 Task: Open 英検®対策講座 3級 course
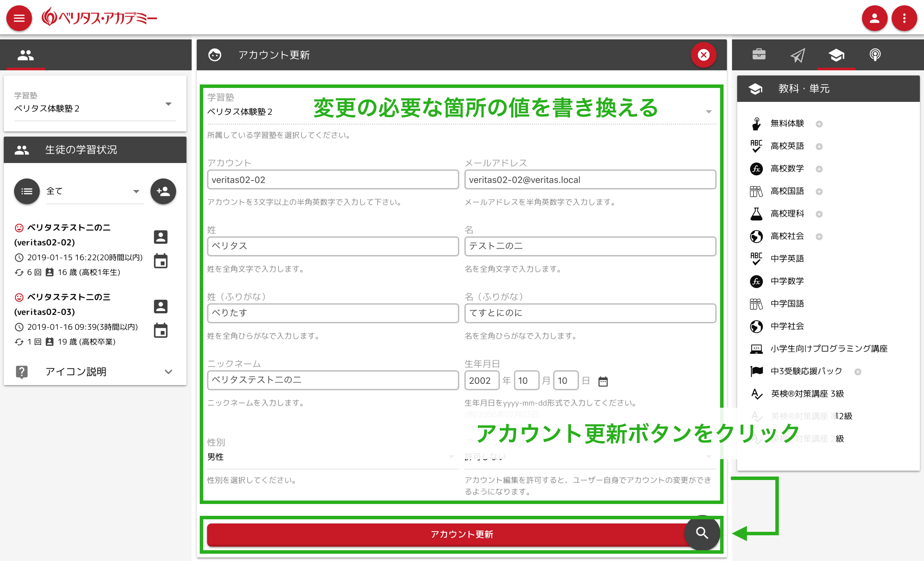pyautogui.click(x=807, y=393)
